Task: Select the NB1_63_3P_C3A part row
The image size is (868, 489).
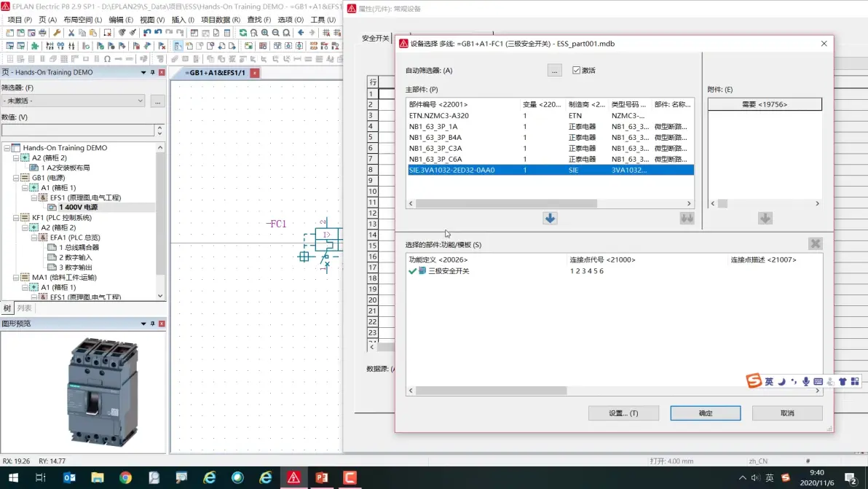Action: (x=550, y=149)
